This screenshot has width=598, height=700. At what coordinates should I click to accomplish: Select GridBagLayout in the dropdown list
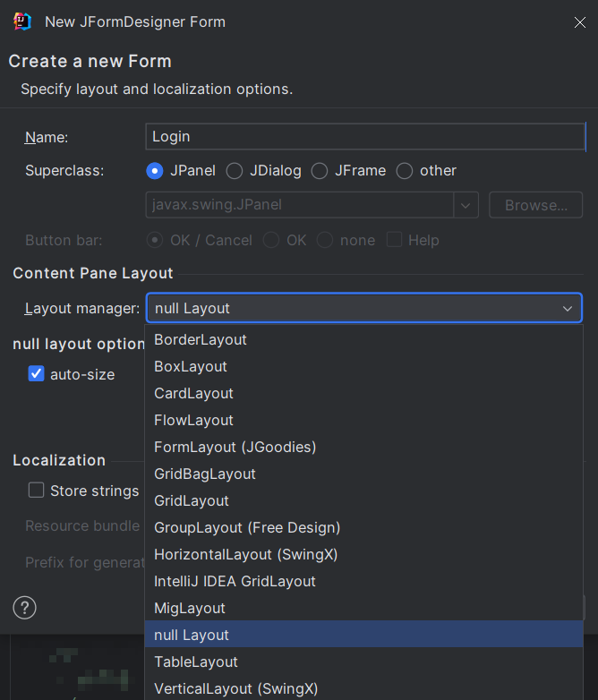[205, 474]
